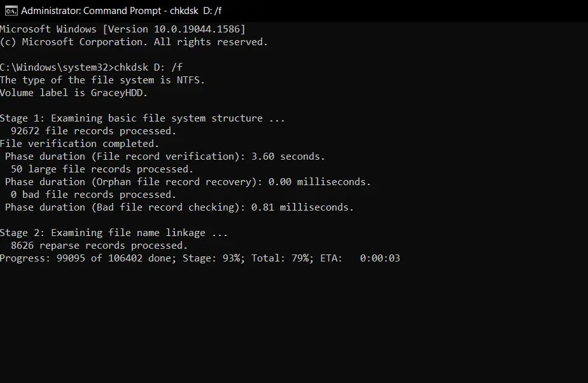The width and height of the screenshot is (588, 383).
Task: Click the Bad file record checking line
Action: (x=179, y=207)
